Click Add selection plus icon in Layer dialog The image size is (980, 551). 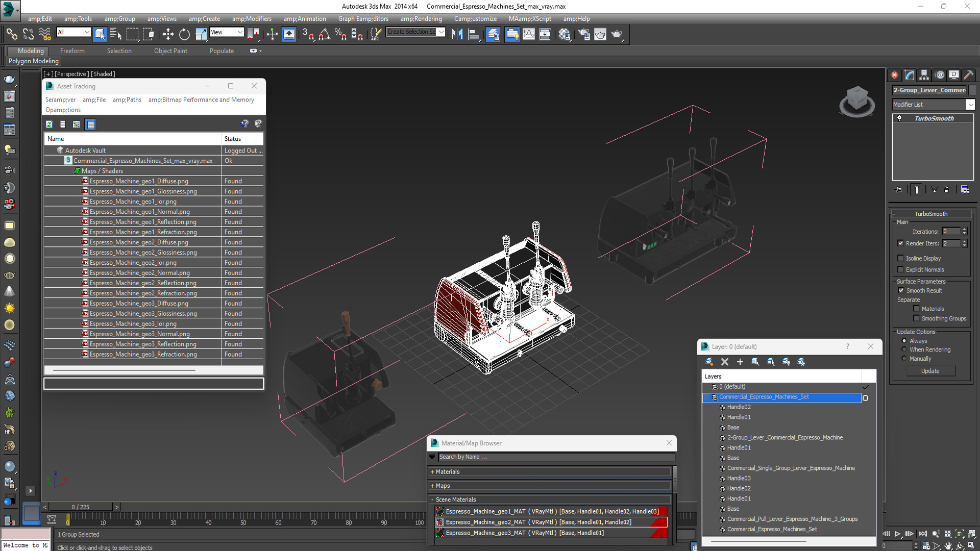[740, 362]
